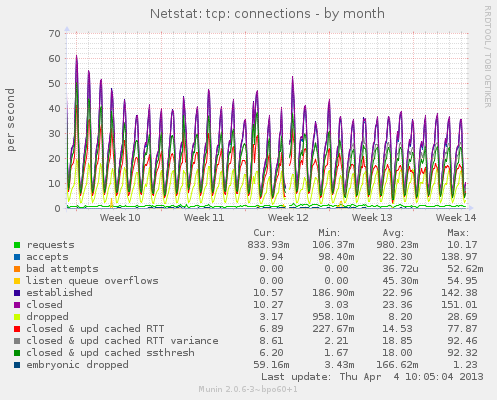Viewport: 497px width, 400px height.
Task: Click the blue accepts legend swatch
Action: point(17,257)
